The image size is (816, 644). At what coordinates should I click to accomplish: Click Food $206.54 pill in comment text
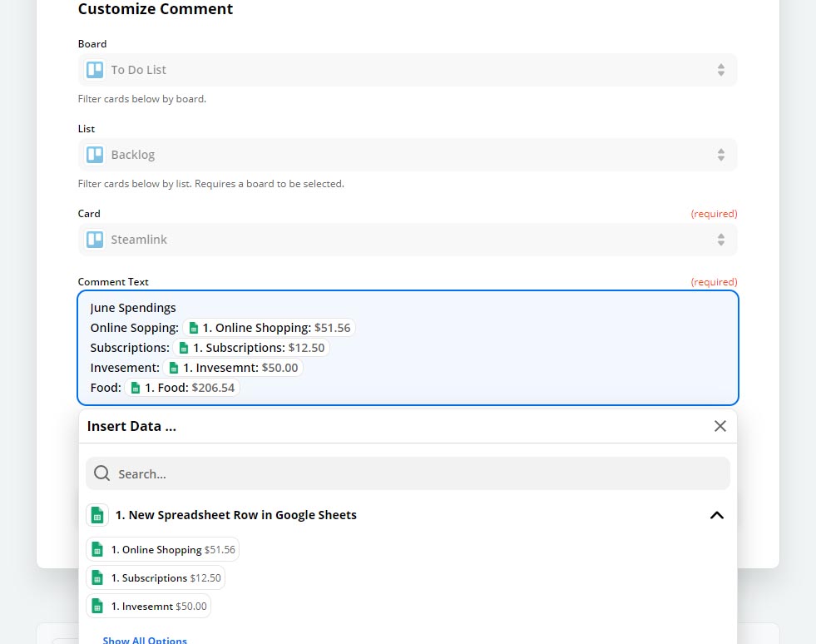coord(182,388)
